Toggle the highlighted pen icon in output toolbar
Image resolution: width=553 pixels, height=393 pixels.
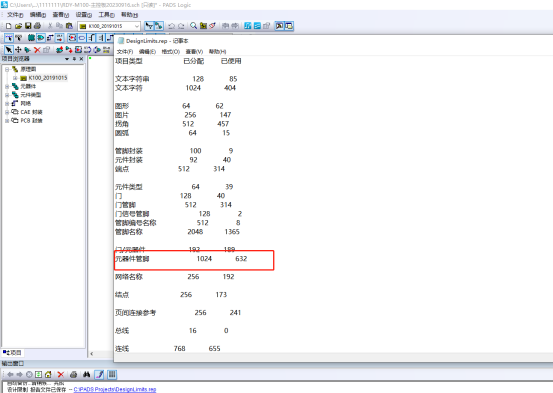100,374
